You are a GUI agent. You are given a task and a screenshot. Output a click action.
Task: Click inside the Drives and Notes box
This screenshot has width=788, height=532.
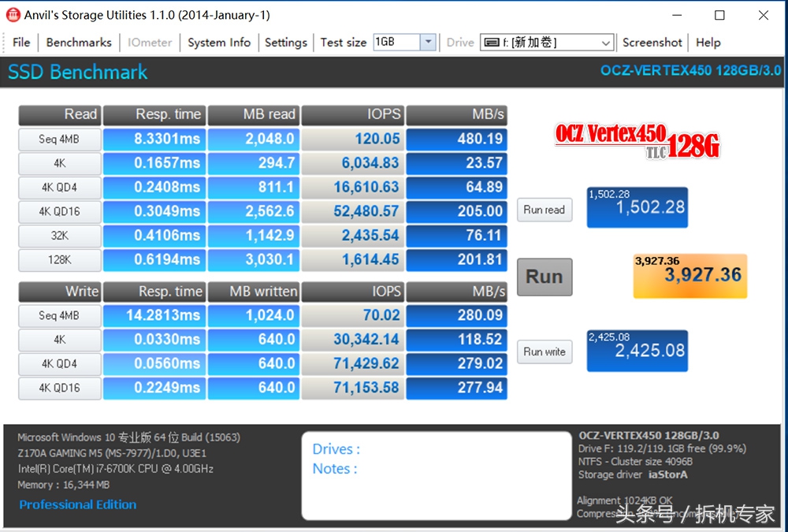[436, 475]
